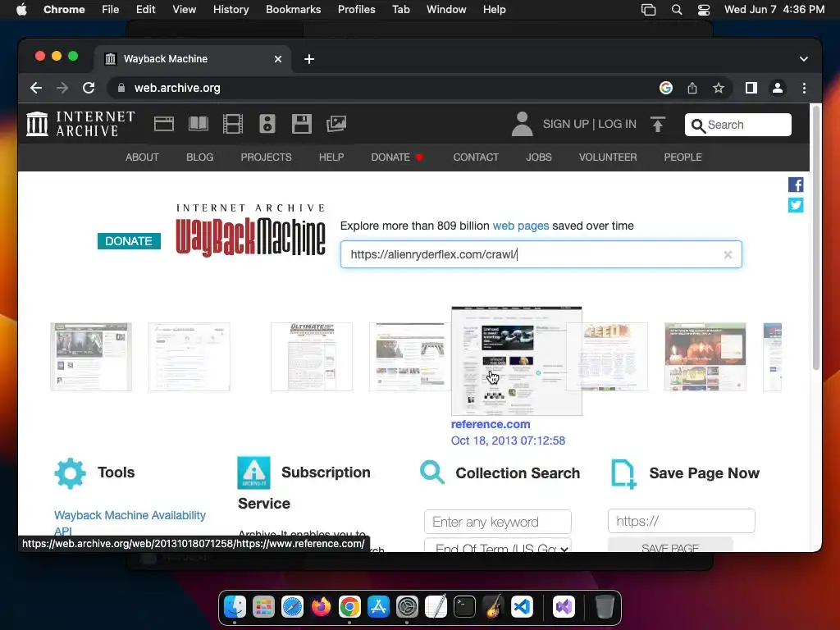The width and height of the screenshot is (840, 630).
Task: Open the Software floppy disk icon
Action: [x=302, y=124]
